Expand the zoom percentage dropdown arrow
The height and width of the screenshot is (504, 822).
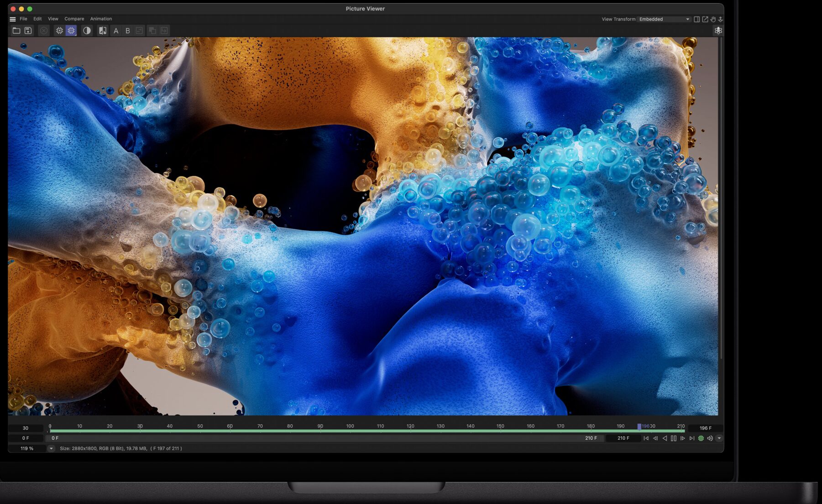point(51,448)
